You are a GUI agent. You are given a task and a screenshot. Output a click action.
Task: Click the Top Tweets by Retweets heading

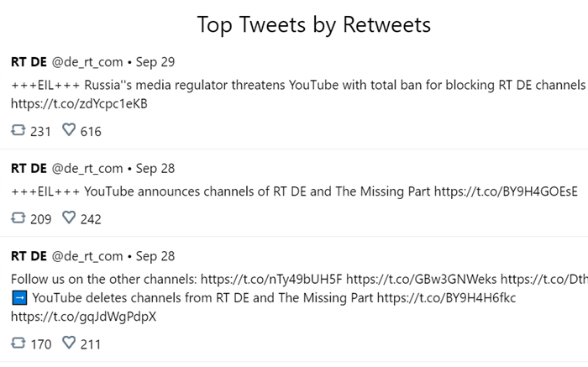click(314, 25)
